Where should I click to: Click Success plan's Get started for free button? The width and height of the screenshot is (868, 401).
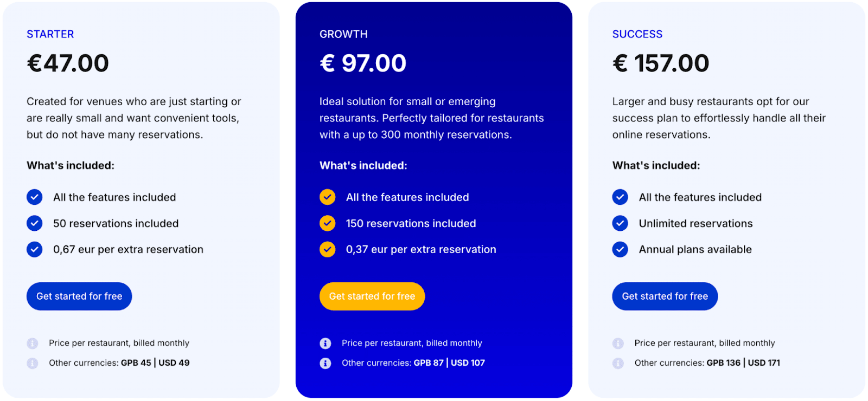[x=665, y=296]
